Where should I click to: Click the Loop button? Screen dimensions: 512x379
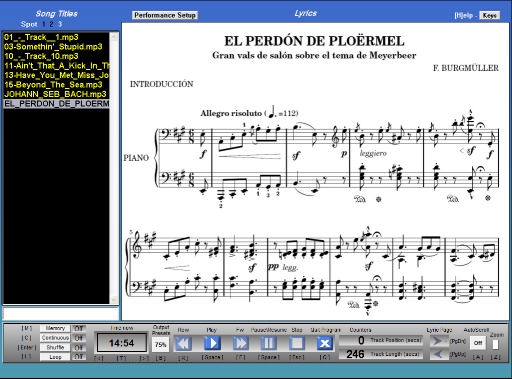[x=55, y=357]
